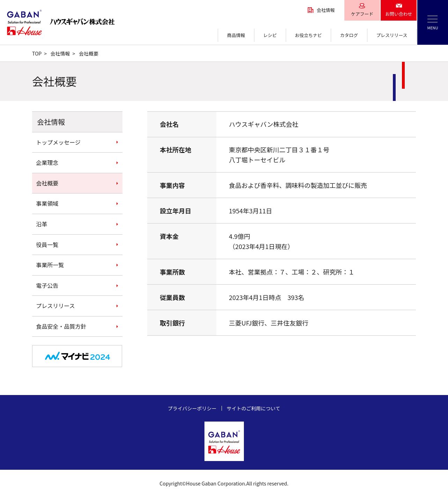Open 会社情報 link in header top
This screenshot has height=497, width=448.
[x=321, y=10]
